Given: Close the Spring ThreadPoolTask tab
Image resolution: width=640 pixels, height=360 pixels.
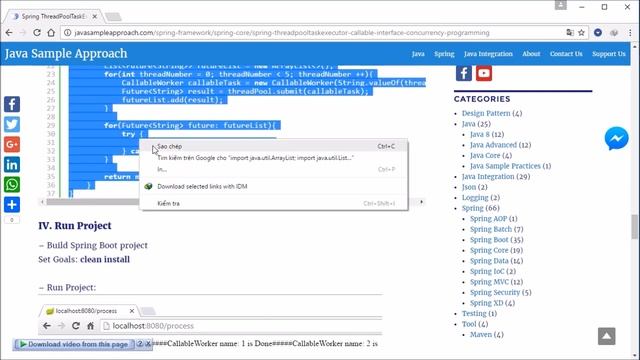Looking at the screenshot, I should 95,16.
